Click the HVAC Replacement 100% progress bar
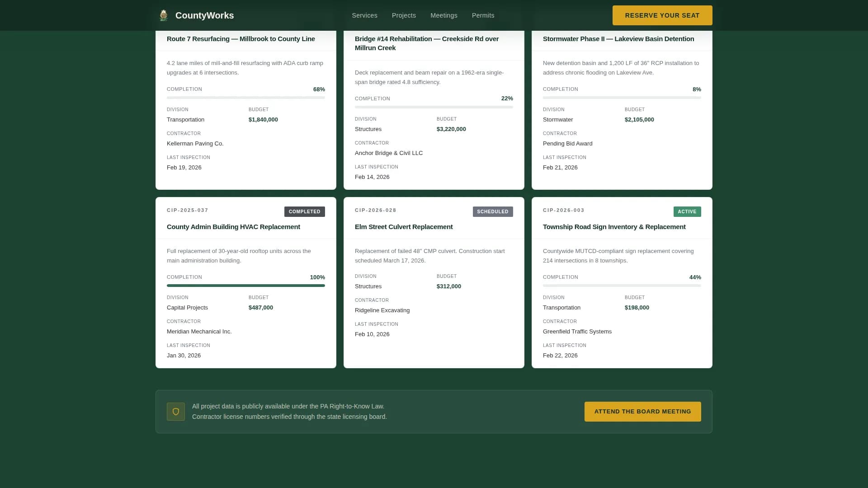 (x=246, y=286)
